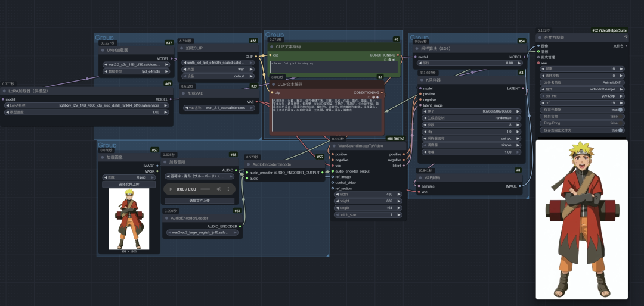Click the 选择文件上传 button under the image
The height and width of the screenshot is (306, 644).
[x=128, y=185]
